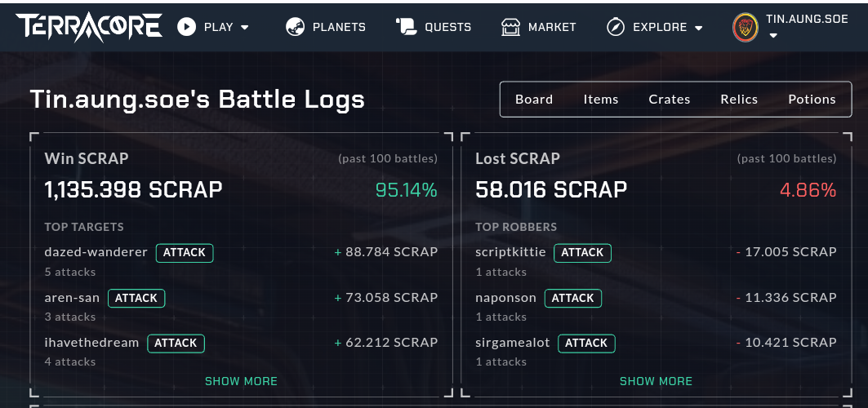Open the Items tab

pyautogui.click(x=601, y=99)
